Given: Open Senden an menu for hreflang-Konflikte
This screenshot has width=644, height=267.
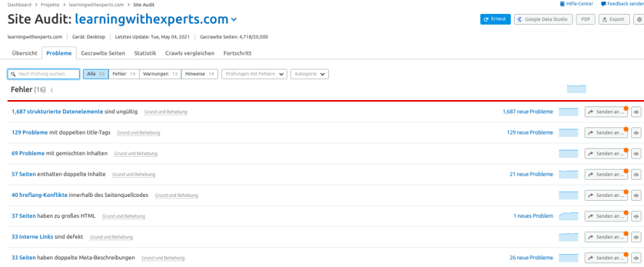Looking at the screenshot, I should click(606, 195).
